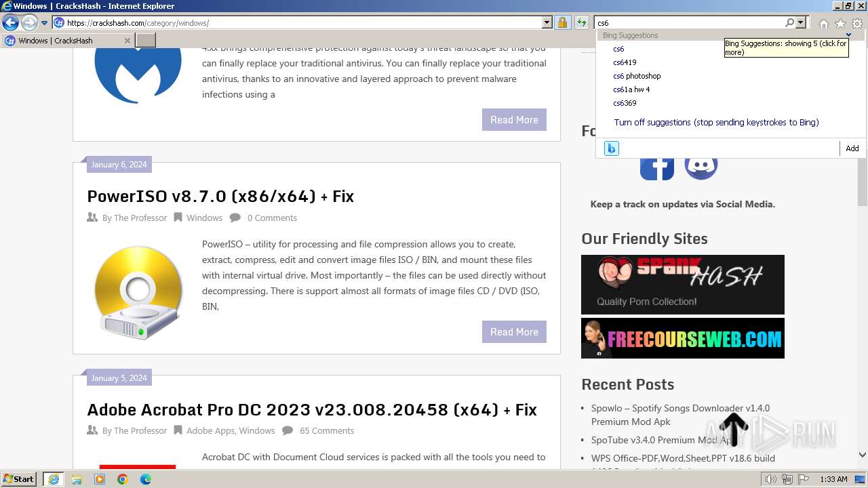Image resolution: width=868 pixels, height=488 pixels.
Task: Click Read More under Malwarebytes post
Action: (x=514, y=120)
